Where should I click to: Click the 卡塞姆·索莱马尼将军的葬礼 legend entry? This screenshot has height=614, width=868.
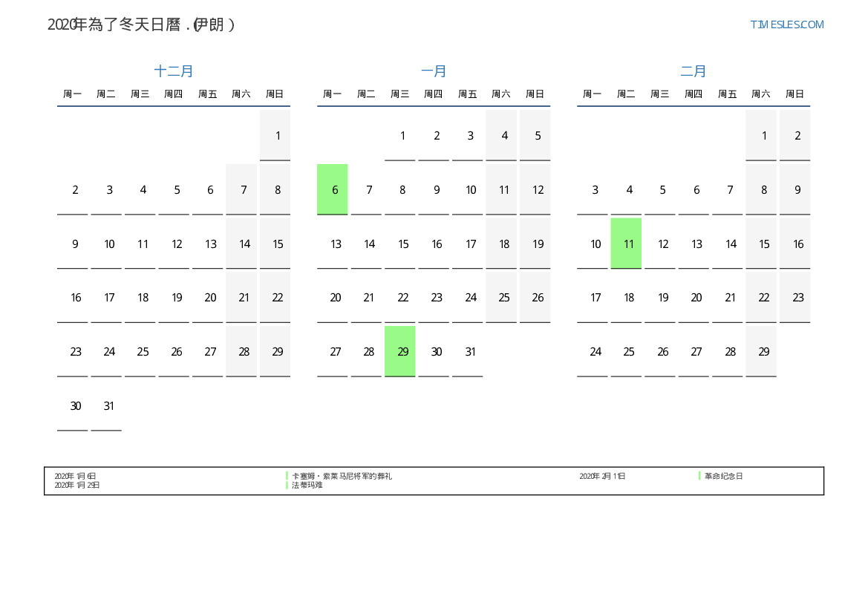pyautogui.click(x=342, y=476)
